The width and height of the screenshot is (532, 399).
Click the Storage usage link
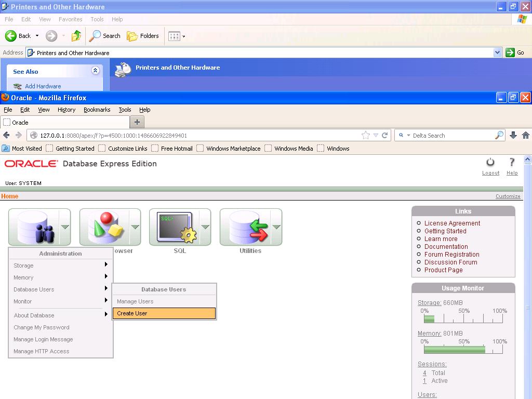[429, 303]
